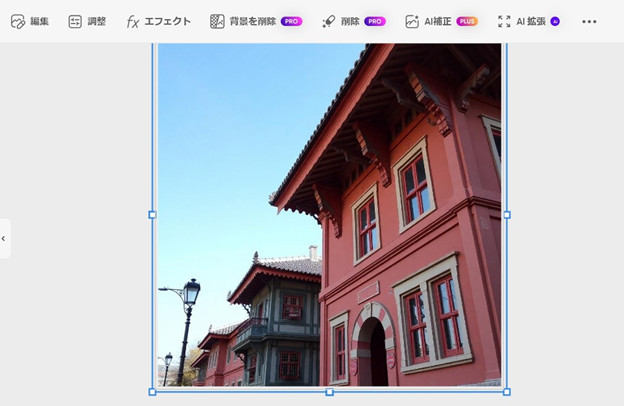Image resolution: width=624 pixels, height=406 pixels.
Task: Open the three-dot more options menu
Action: click(589, 21)
